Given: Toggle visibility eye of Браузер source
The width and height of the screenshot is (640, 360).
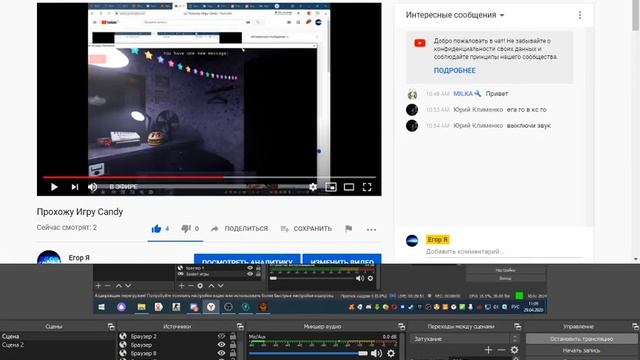Looking at the screenshot, I should tap(221, 345).
